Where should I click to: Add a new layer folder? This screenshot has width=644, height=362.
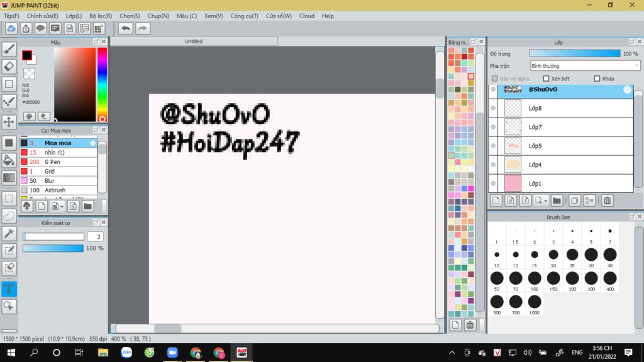pos(557,200)
